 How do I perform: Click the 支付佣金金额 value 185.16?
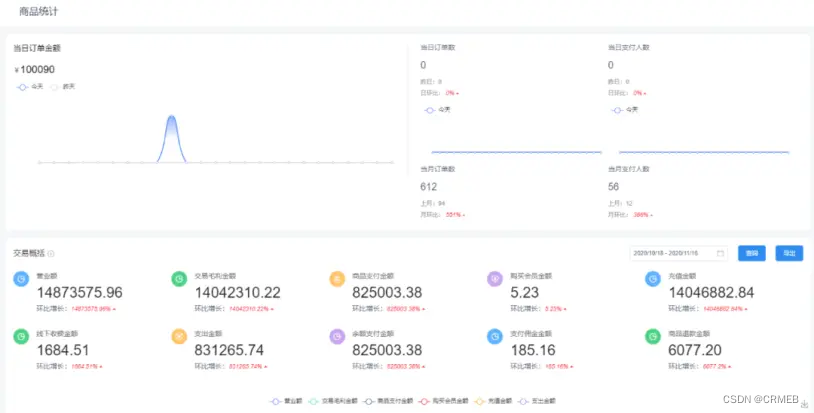tap(533, 350)
